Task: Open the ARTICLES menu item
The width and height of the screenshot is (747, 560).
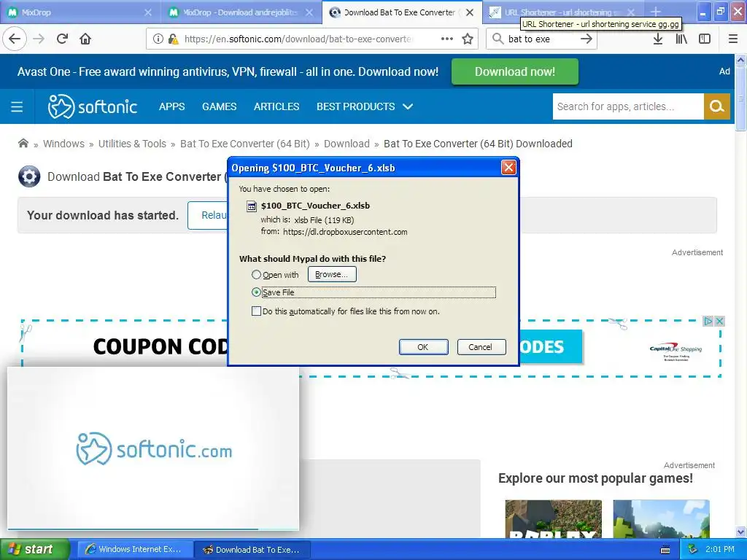Action: tap(276, 106)
